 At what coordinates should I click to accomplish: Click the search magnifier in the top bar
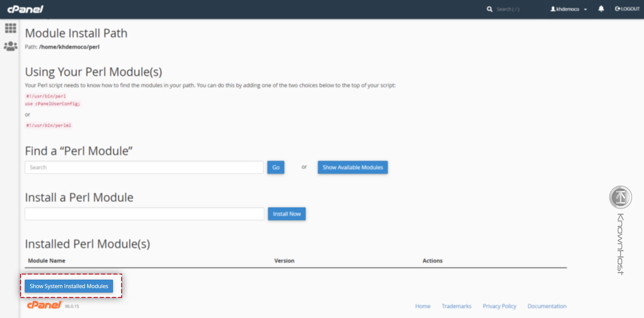(489, 9)
